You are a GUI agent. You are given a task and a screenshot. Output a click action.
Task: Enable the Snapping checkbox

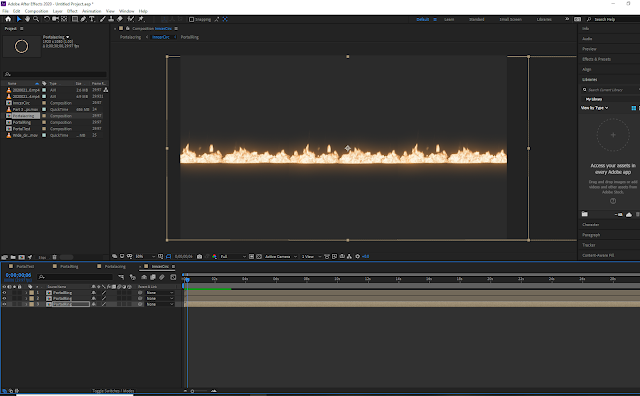[x=191, y=19]
